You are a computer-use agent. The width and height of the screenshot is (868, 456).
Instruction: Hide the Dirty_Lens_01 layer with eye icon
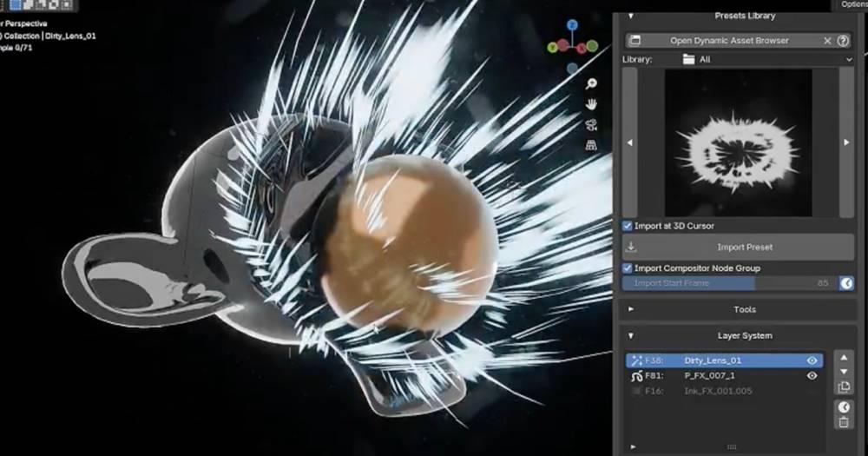click(x=812, y=360)
